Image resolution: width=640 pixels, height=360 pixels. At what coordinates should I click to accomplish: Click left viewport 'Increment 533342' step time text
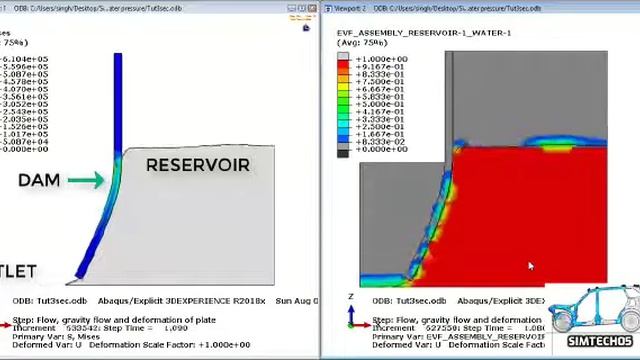pyautogui.click(x=100, y=328)
